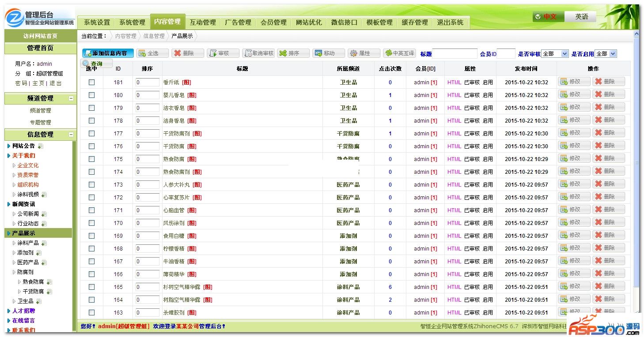Click 修改 button for row 180
The width and height of the screenshot is (644, 337).
[574, 94]
